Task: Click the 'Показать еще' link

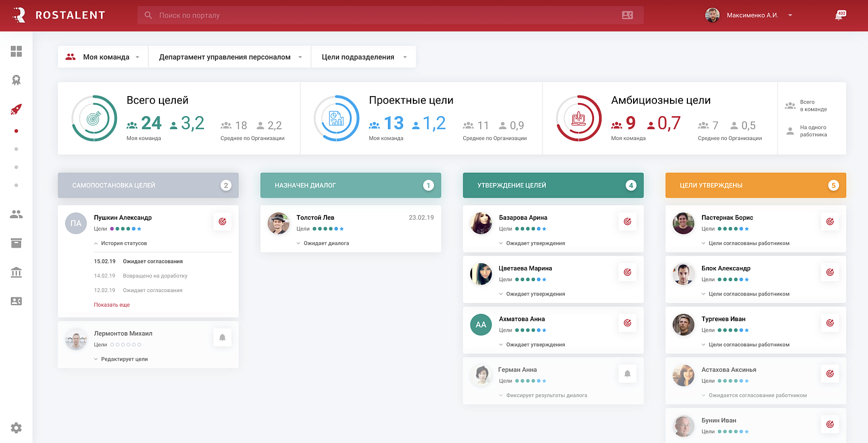Action: click(112, 305)
